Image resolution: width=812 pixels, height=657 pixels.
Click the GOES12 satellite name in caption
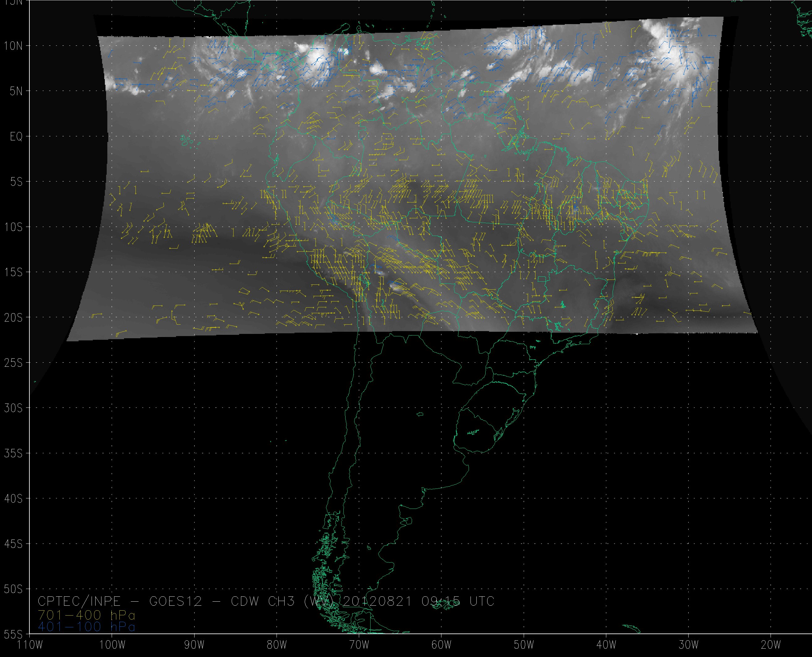coord(176,601)
